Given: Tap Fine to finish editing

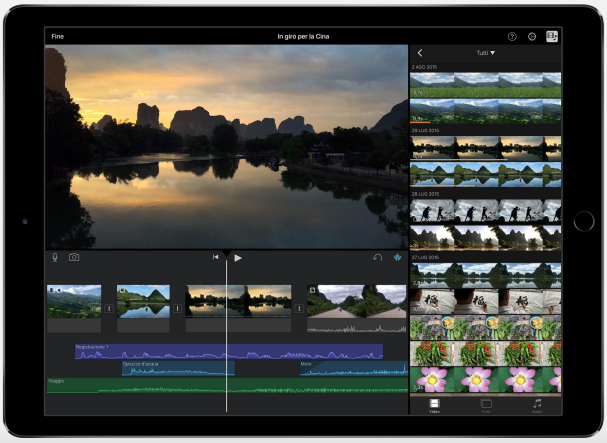Looking at the screenshot, I should [x=57, y=36].
